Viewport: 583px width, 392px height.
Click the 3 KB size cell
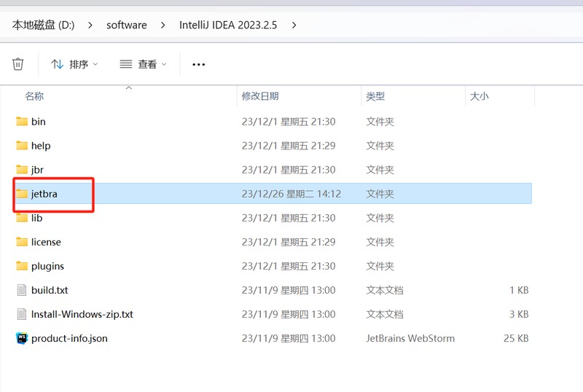click(519, 314)
